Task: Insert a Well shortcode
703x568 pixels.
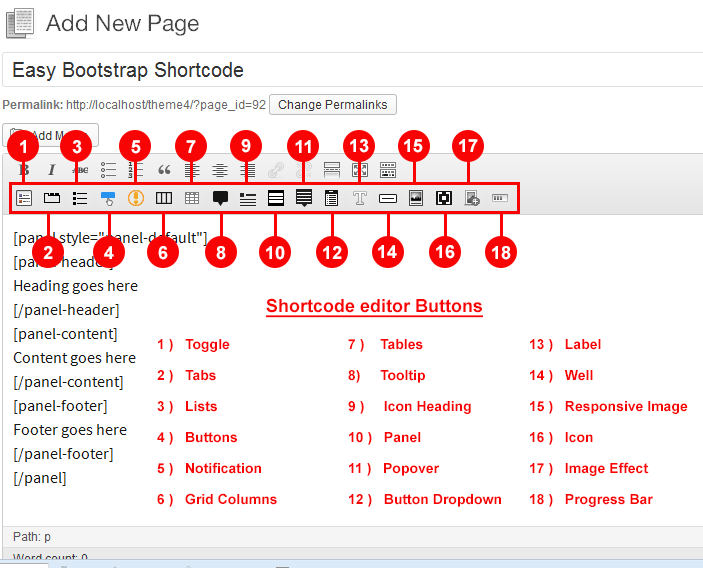Action: (x=388, y=198)
